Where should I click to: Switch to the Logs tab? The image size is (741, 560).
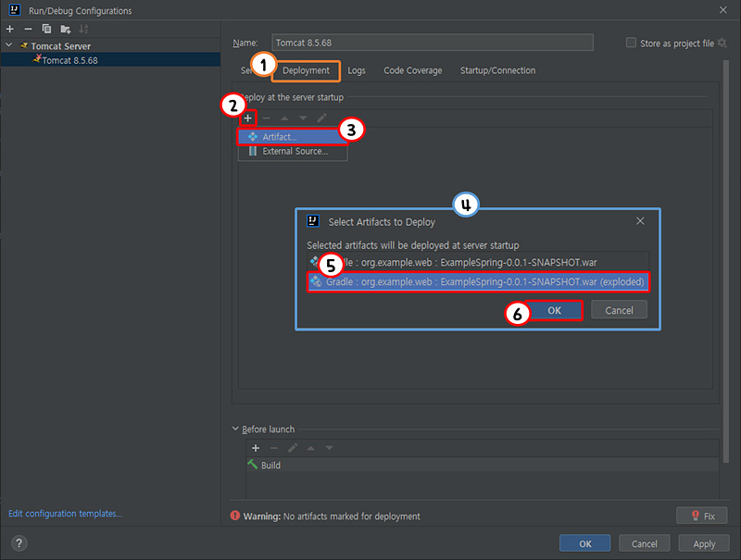point(357,70)
